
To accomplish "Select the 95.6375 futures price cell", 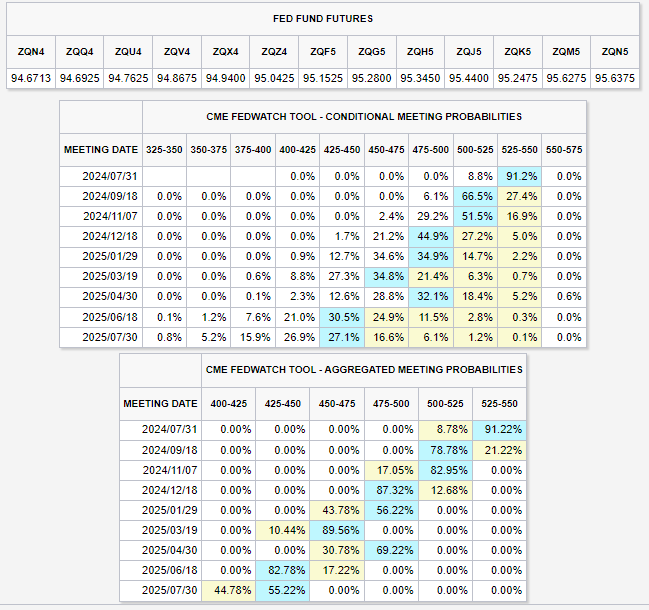I will tap(615, 76).
